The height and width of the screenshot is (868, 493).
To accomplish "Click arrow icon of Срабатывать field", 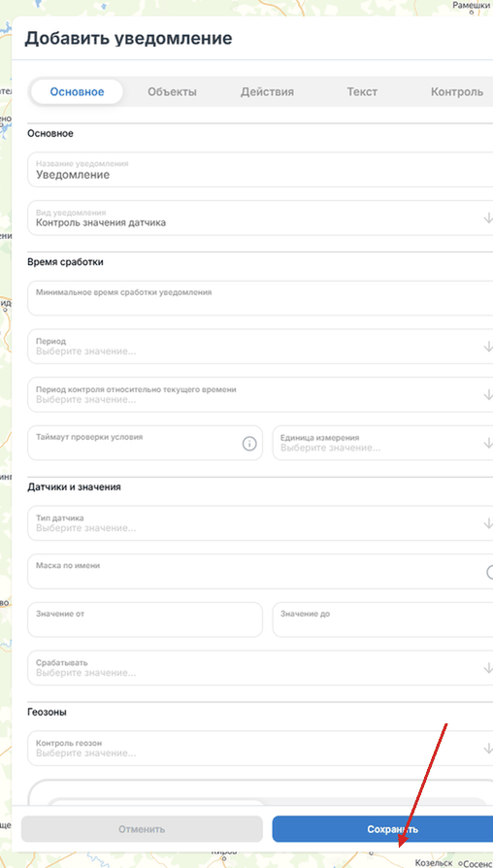I will pyautogui.click(x=487, y=668).
